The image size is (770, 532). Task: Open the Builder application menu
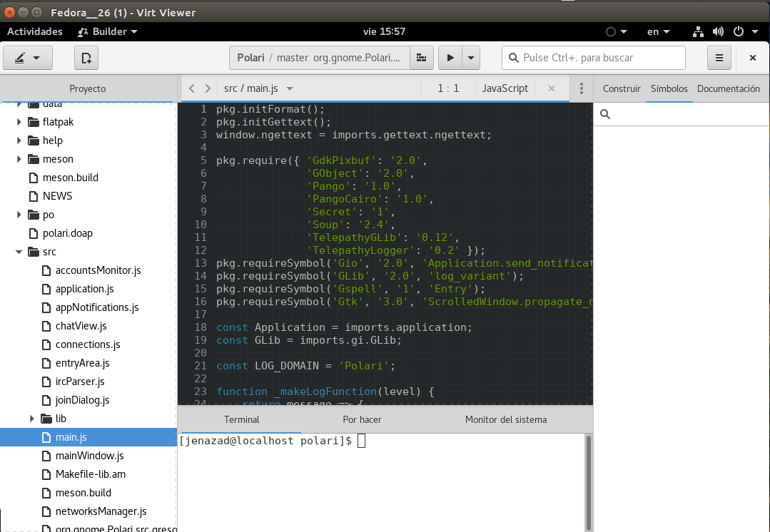pyautogui.click(x=108, y=31)
